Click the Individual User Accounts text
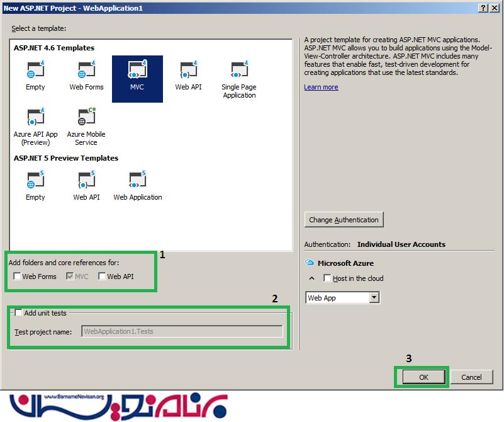 click(401, 244)
